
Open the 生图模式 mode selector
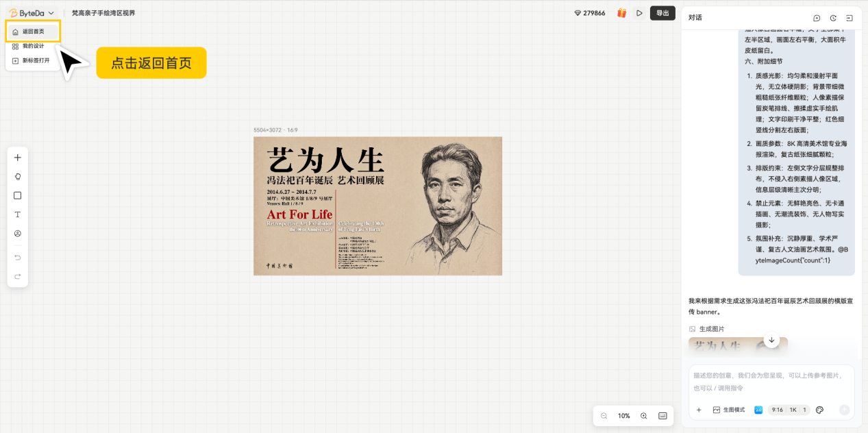[729, 410]
